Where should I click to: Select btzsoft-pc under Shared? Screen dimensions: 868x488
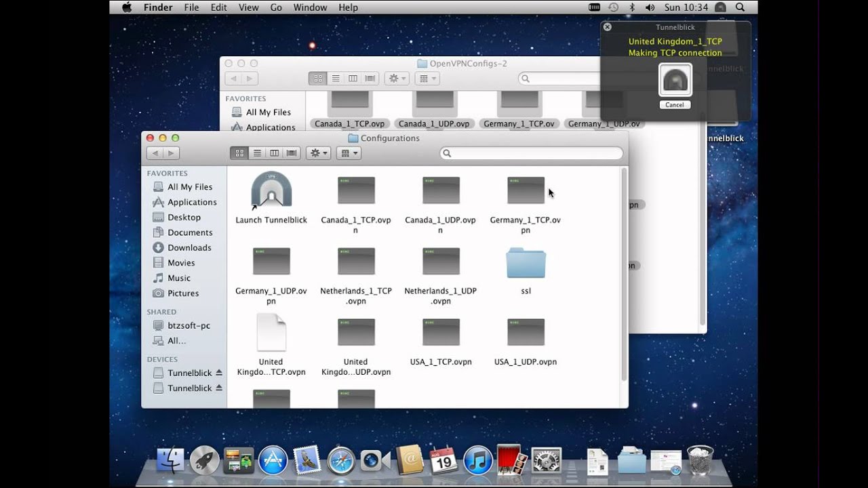click(182, 325)
